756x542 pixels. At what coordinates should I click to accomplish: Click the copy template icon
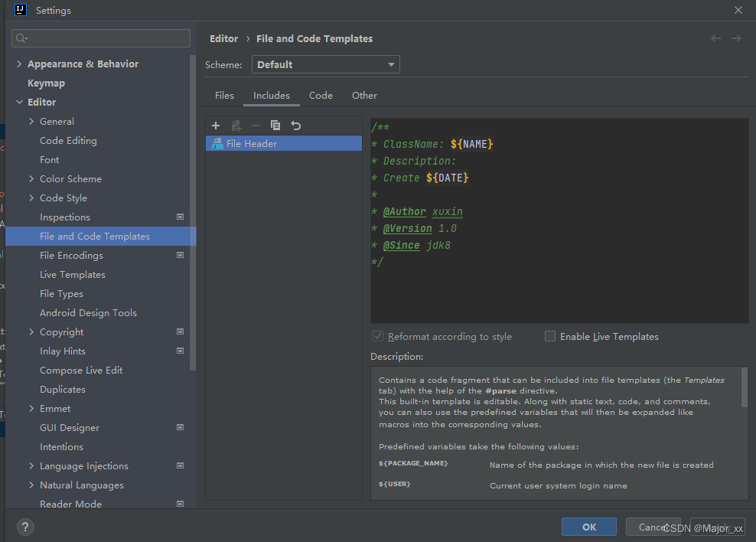point(275,126)
